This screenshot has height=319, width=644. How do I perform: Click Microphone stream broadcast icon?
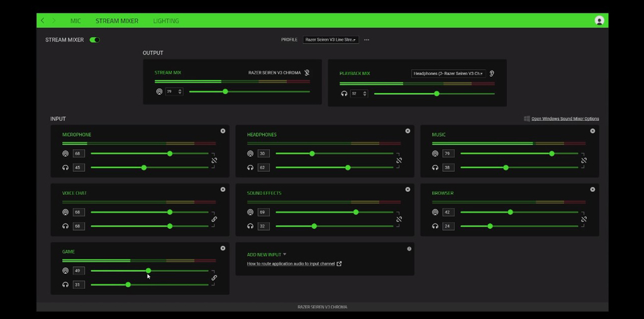click(65, 154)
